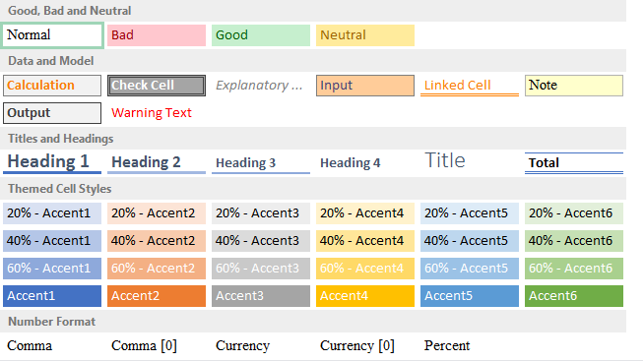Select the Linked Cell style

[x=470, y=86]
